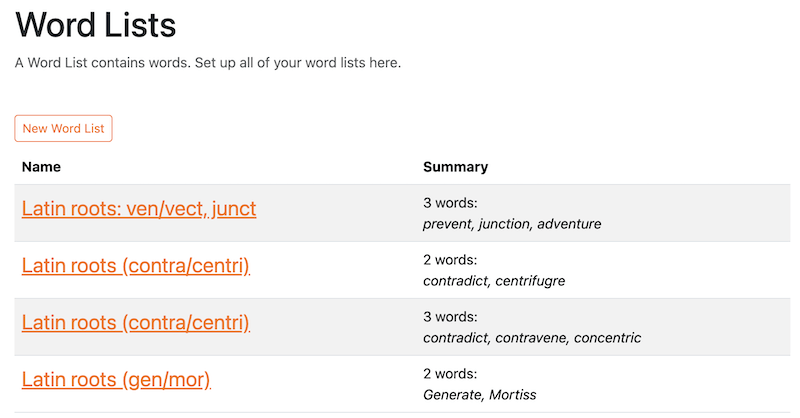The height and width of the screenshot is (418, 800).
Task: Click the word "Mortiss" in the summary
Action: click(511, 395)
